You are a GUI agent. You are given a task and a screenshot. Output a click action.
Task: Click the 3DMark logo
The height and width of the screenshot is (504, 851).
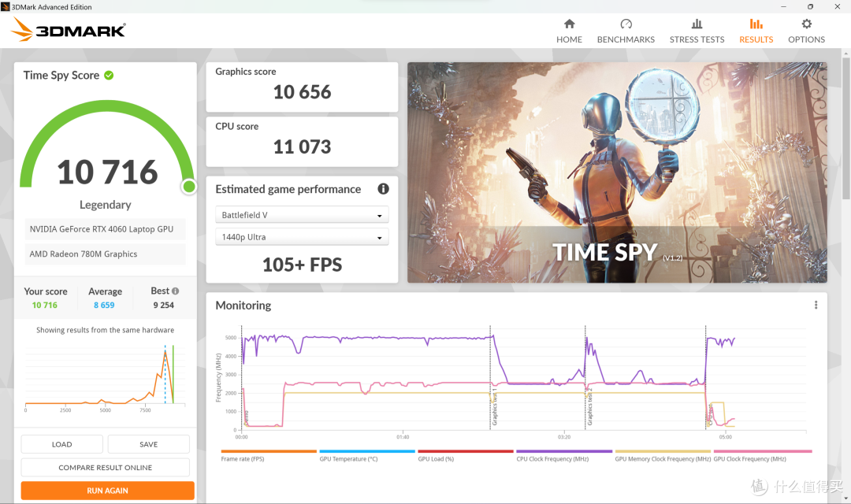tap(69, 31)
